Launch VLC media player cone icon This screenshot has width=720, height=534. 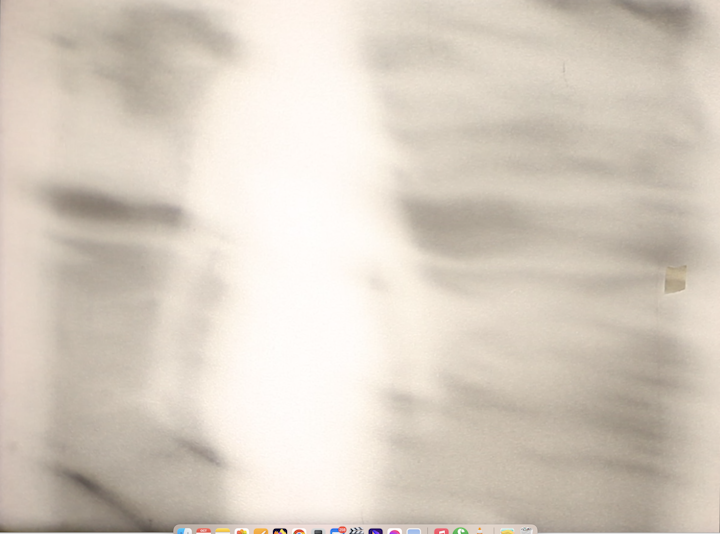click(480, 531)
